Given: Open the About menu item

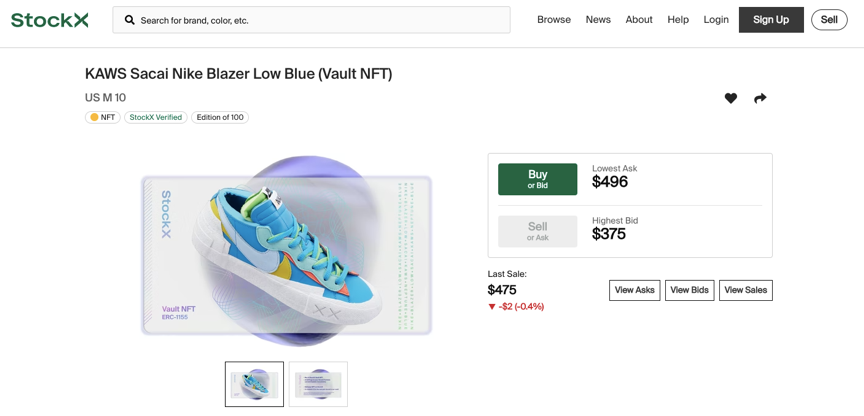Looking at the screenshot, I should 639,20.
